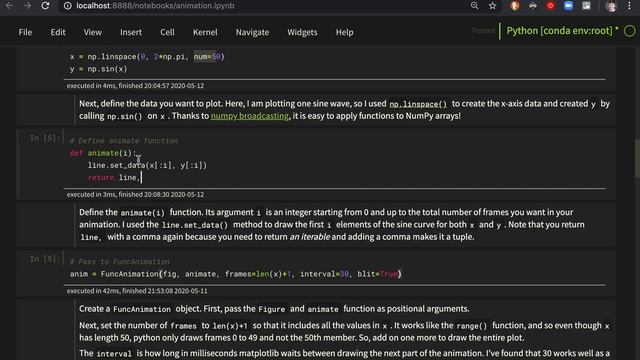The width and height of the screenshot is (640, 360).
Task: Click the kernel idle circle indicator
Action: click(630, 31)
